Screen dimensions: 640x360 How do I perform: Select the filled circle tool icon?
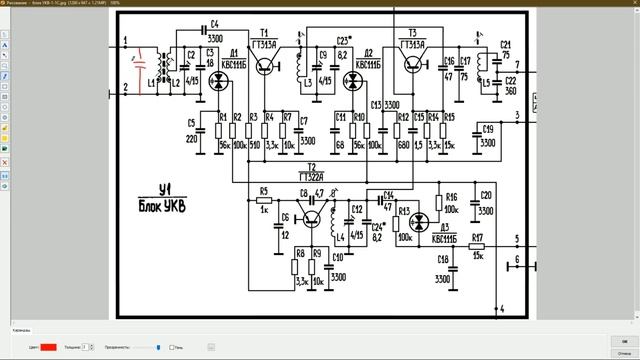coord(4,118)
